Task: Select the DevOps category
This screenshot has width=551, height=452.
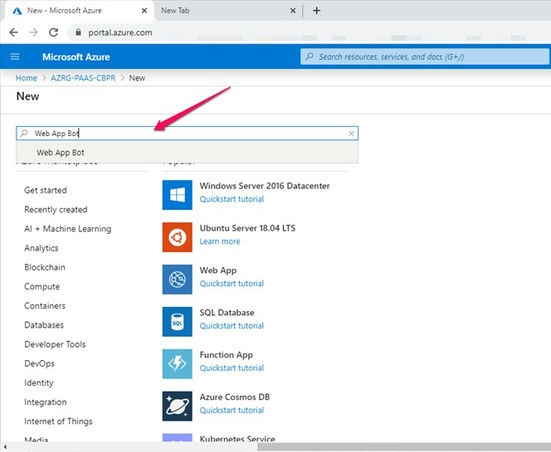Action: click(x=39, y=363)
